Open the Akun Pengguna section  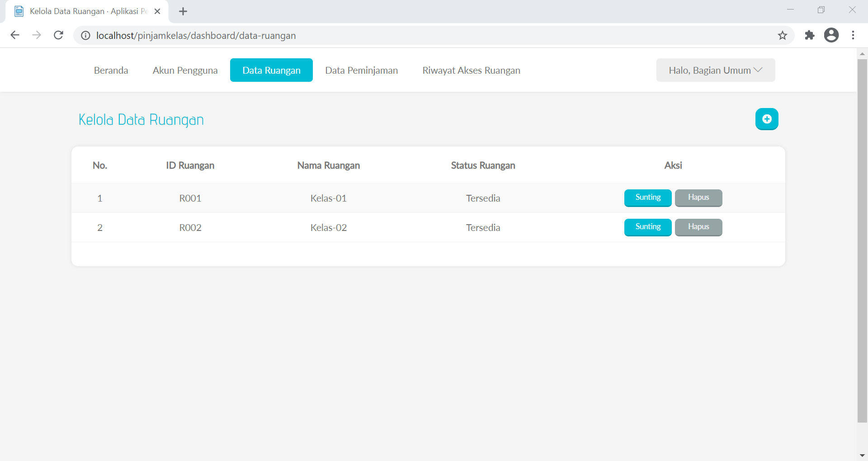(185, 70)
